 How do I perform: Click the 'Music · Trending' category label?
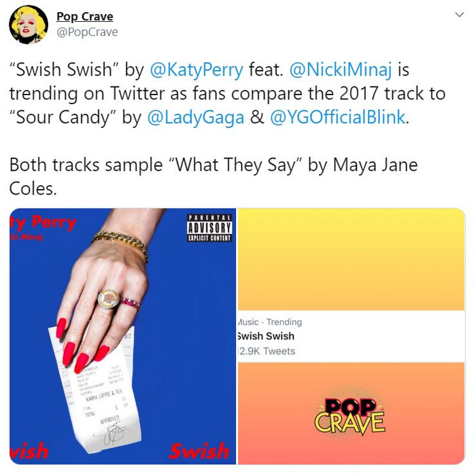pos(269,322)
